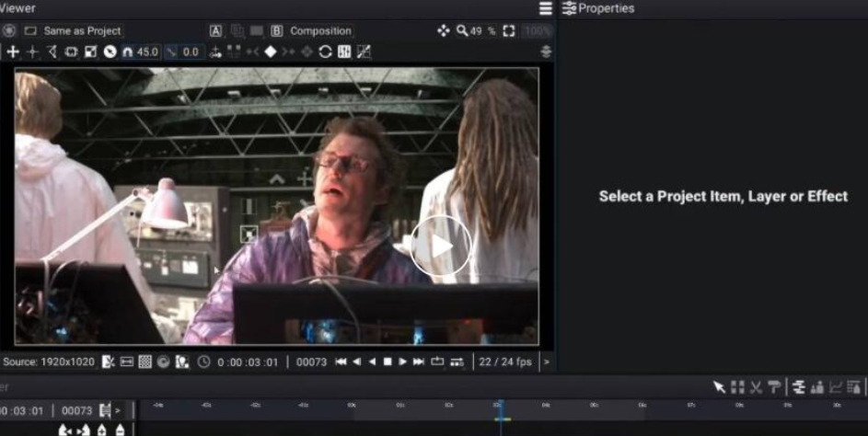
Task: Click the graph line value editor icon
Action: 836,387
